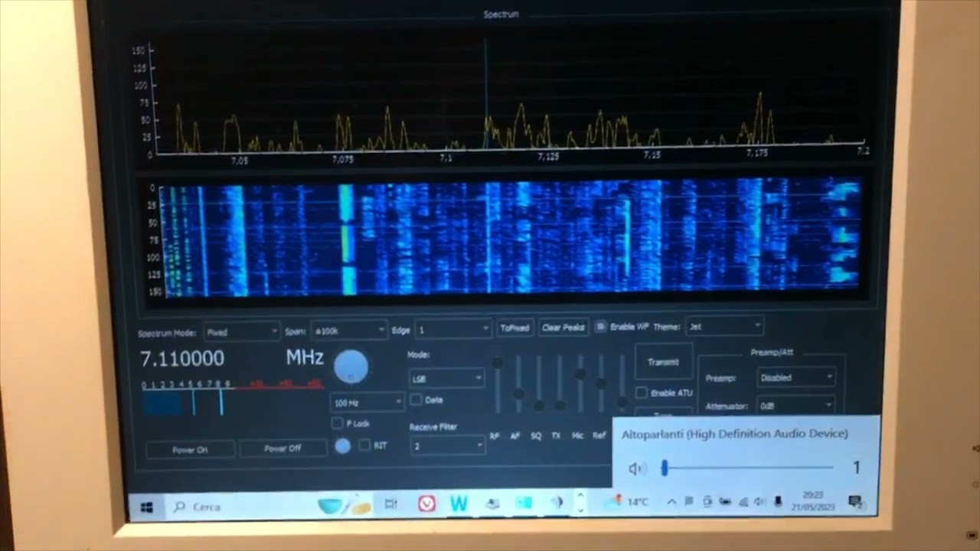Enable the F Lock checkbox
The height and width of the screenshot is (551, 980).
pos(337,423)
